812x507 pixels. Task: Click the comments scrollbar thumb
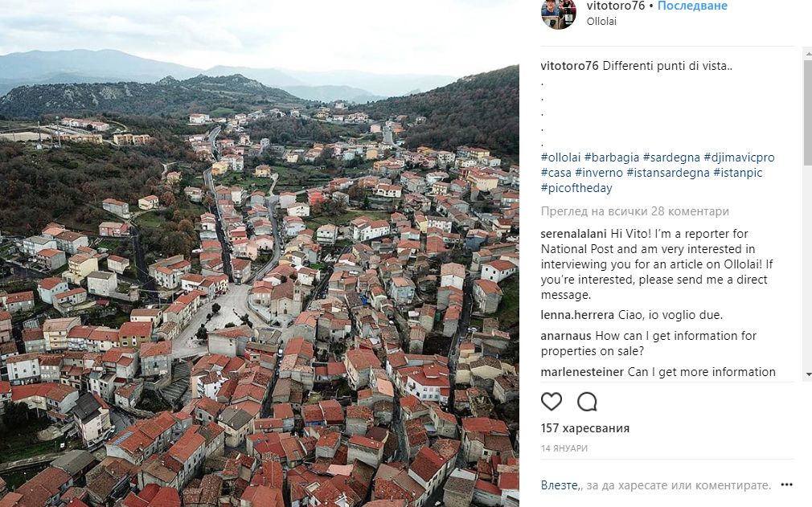(x=808, y=111)
